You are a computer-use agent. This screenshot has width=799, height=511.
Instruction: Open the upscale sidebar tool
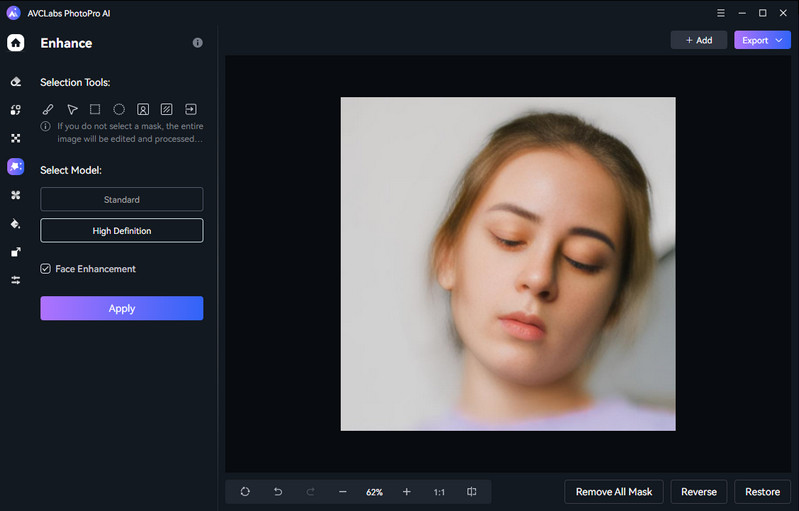pos(16,252)
